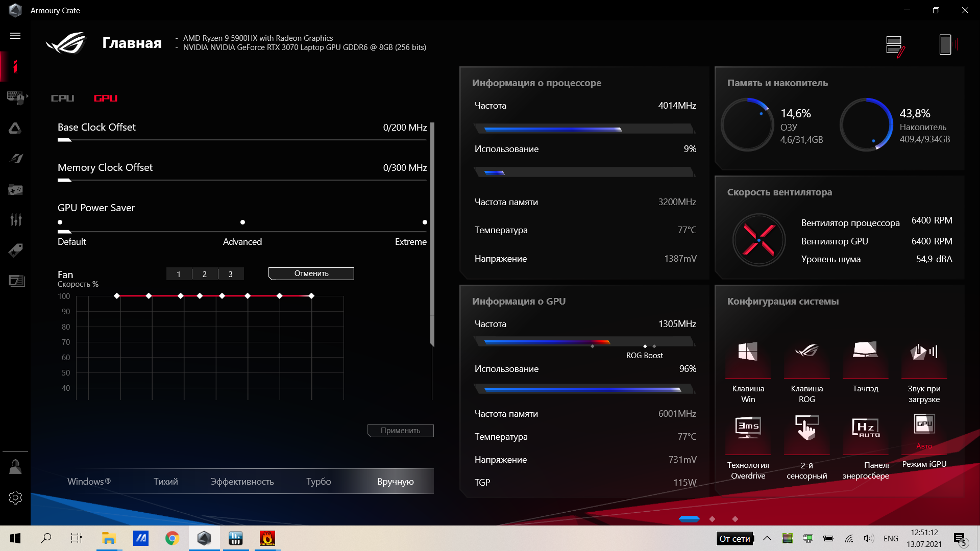Image resolution: width=980 pixels, height=551 pixels.
Task: Switch to the GPU tab
Action: coord(106,98)
